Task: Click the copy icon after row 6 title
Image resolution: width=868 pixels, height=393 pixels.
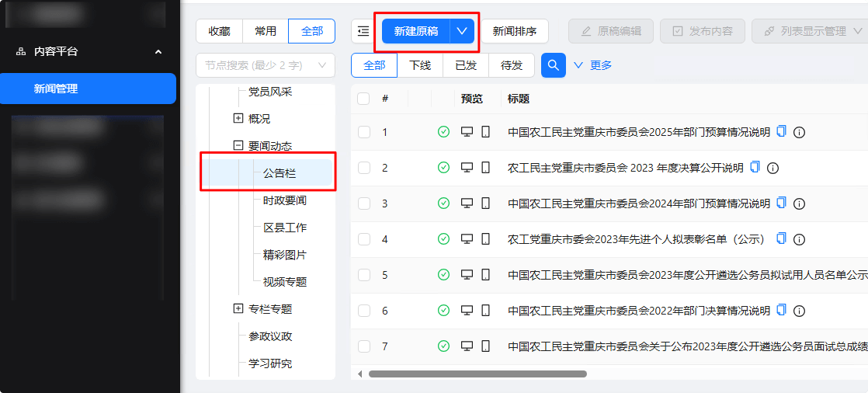Action: click(782, 310)
